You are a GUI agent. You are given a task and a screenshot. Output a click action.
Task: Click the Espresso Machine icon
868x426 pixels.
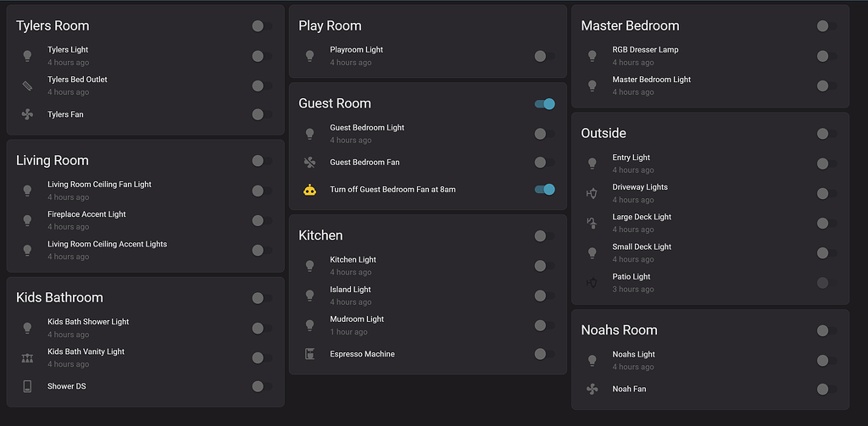point(309,354)
